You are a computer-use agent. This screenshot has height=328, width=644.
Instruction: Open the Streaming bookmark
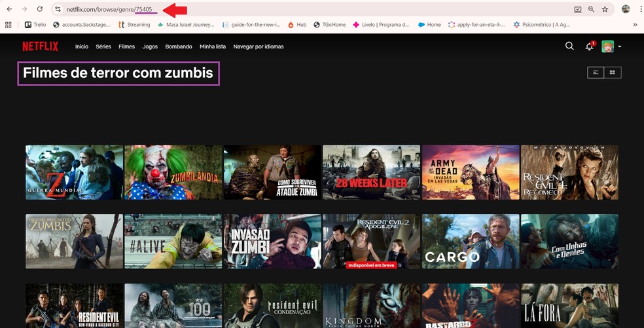(134, 25)
